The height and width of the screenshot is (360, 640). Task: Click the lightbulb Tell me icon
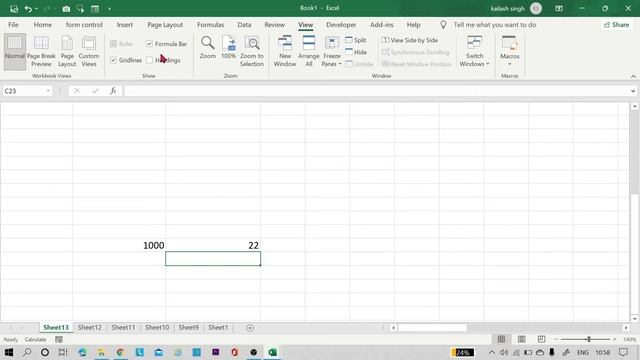tap(443, 25)
